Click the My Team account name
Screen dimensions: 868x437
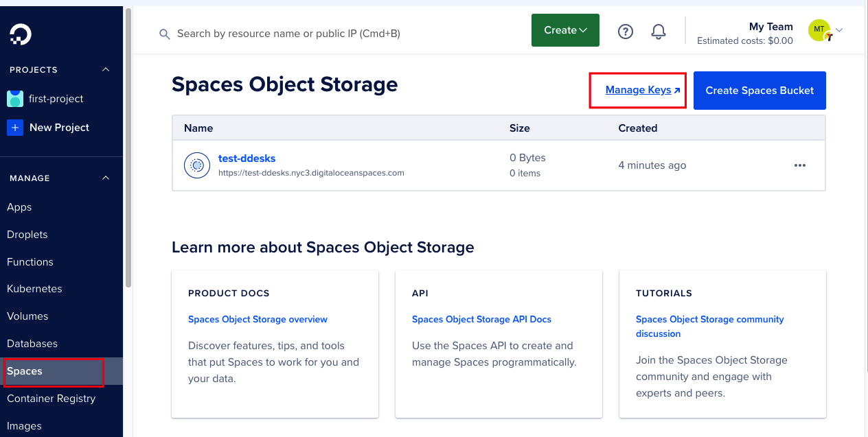[771, 27]
